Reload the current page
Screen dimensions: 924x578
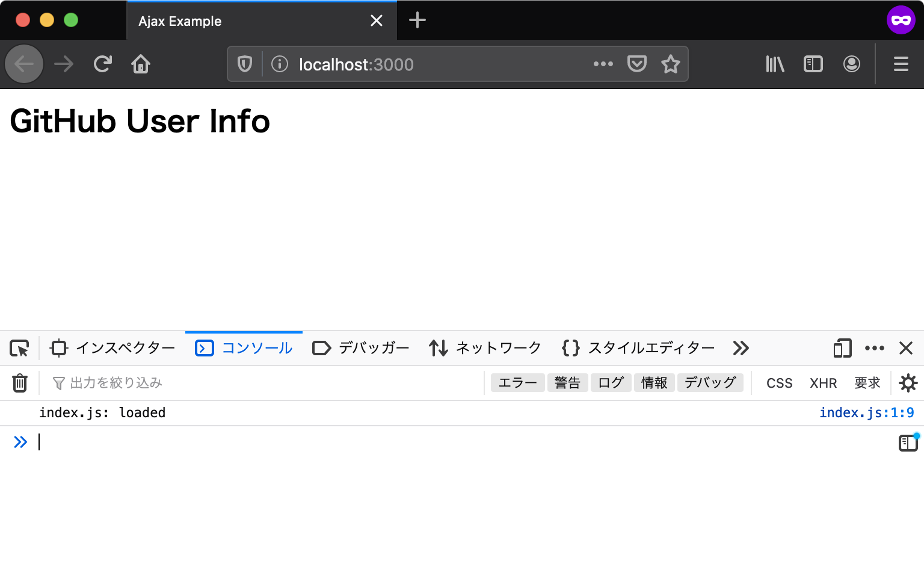click(x=102, y=64)
